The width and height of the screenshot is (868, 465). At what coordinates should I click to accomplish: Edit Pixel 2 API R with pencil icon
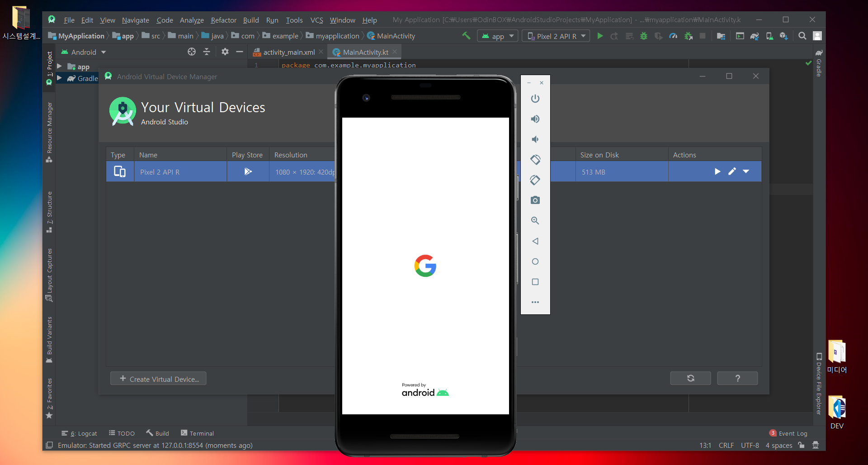(x=732, y=171)
